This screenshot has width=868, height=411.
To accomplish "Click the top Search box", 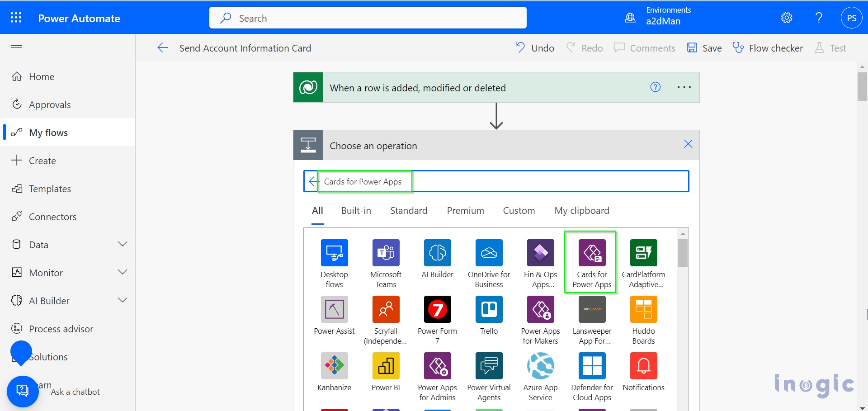I will tap(368, 18).
